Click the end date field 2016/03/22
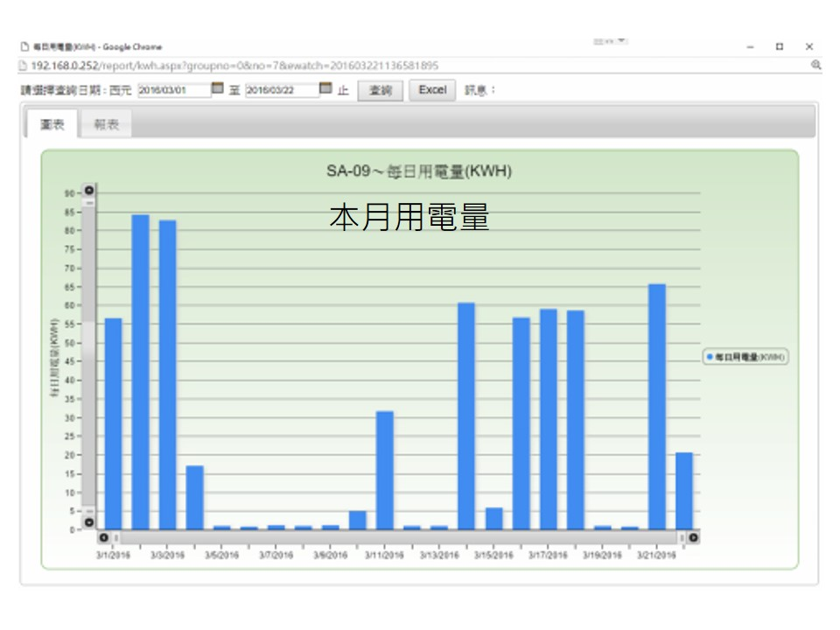 click(x=281, y=90)
